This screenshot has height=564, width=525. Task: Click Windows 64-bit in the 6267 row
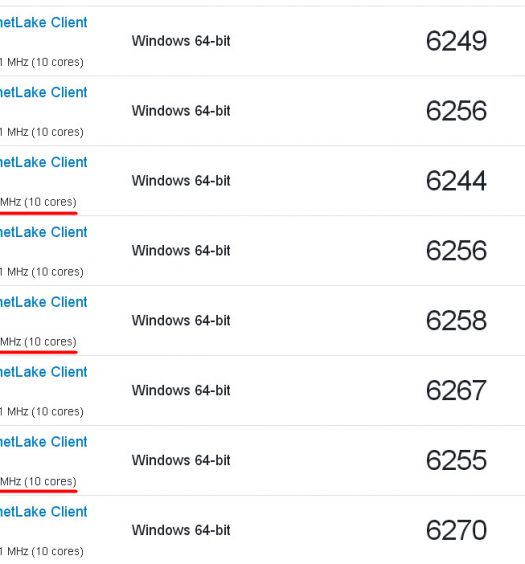181,390
